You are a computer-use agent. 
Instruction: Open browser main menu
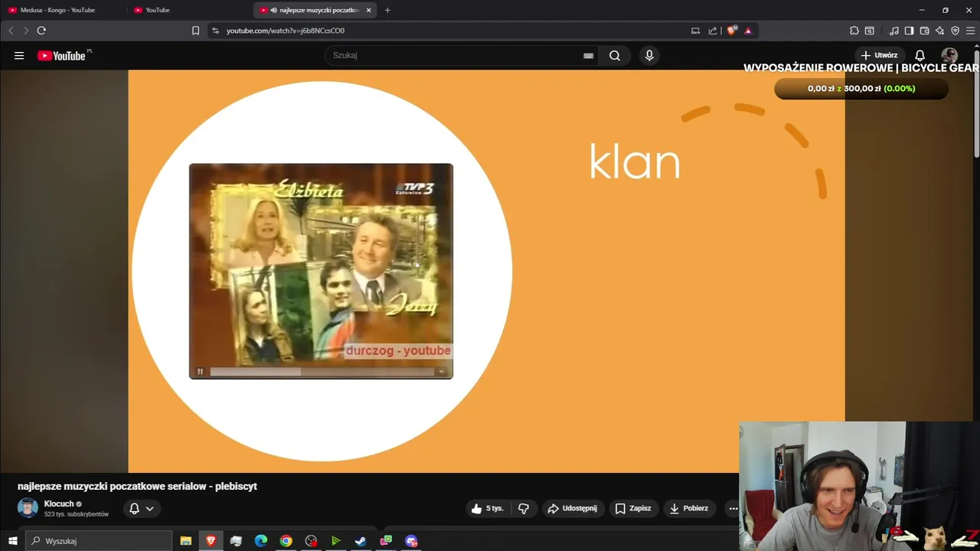(970, 31)
